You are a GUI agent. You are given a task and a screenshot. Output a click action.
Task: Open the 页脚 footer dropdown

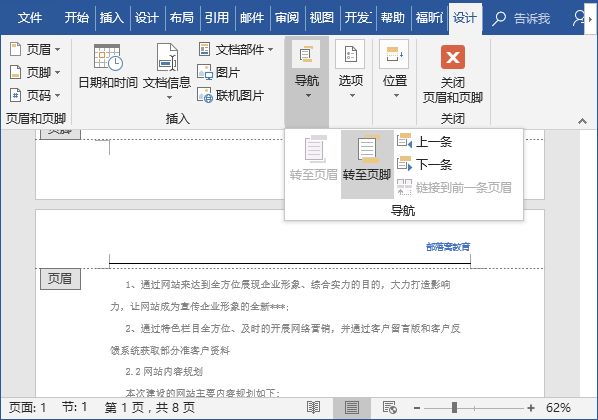35,72
